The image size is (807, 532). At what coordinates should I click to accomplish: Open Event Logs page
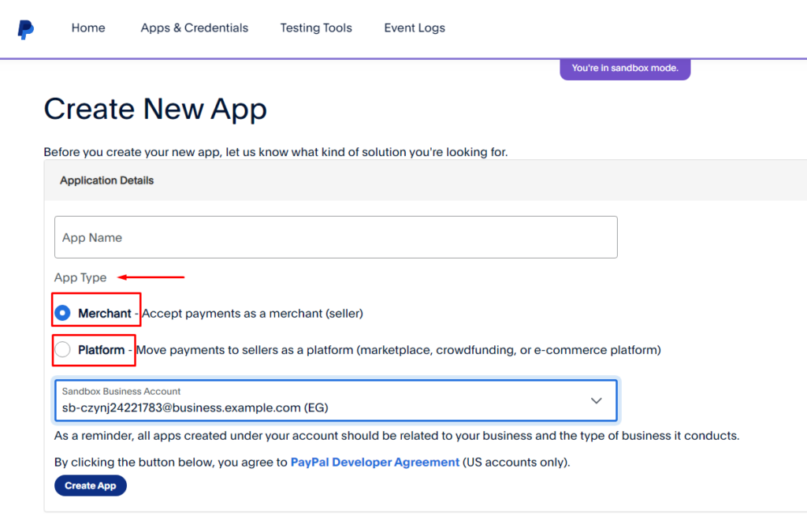tap(415, 28)
